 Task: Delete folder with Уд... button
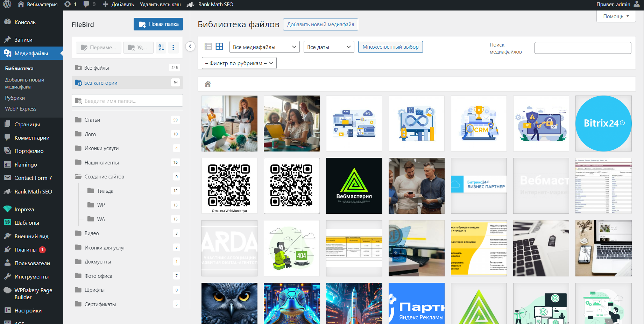[x=138, y=47]
